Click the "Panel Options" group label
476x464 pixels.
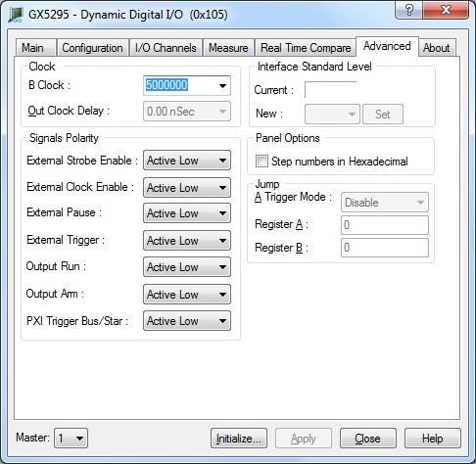click(x=288, y=138)
